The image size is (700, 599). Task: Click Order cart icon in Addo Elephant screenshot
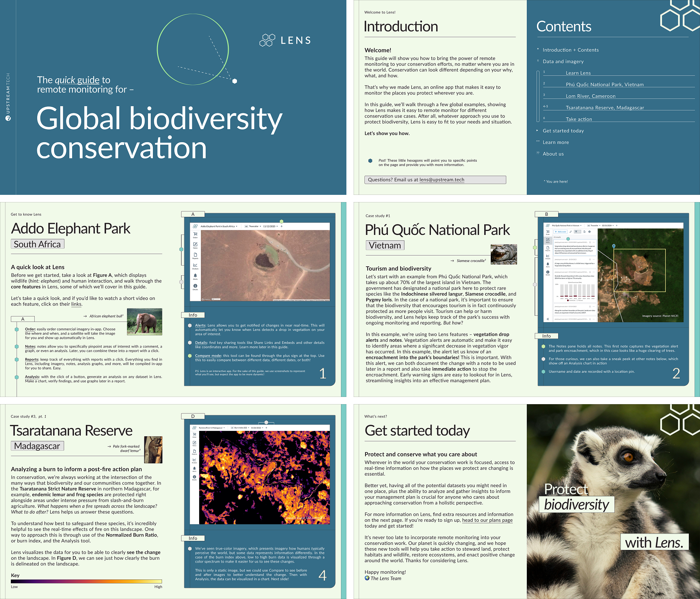coord(195,234)
